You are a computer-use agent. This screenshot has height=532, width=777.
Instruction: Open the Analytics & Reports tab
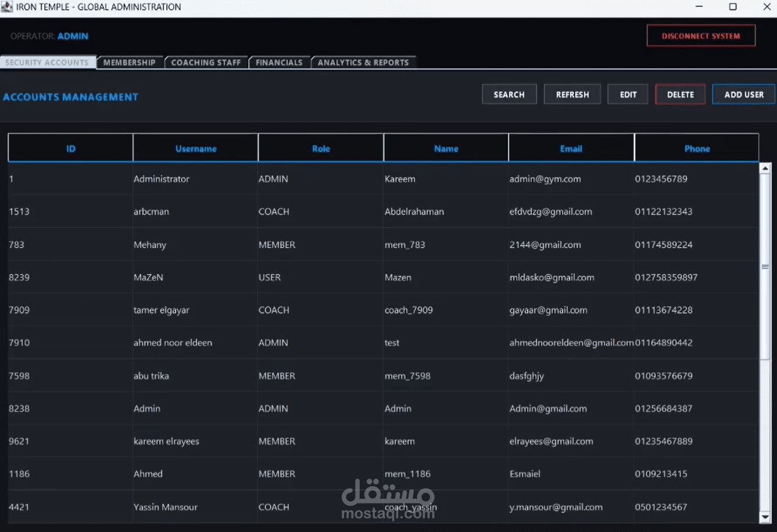(363, 62)
